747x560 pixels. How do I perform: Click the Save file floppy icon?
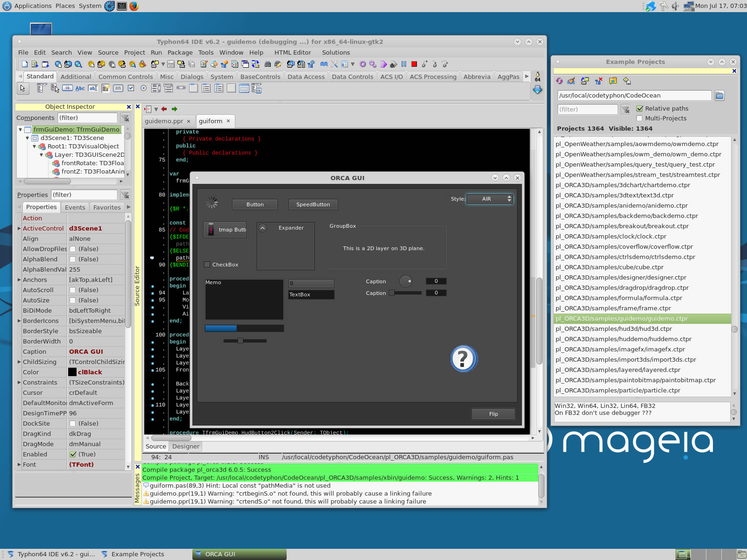pyautogui.click(x=171, y=64)
